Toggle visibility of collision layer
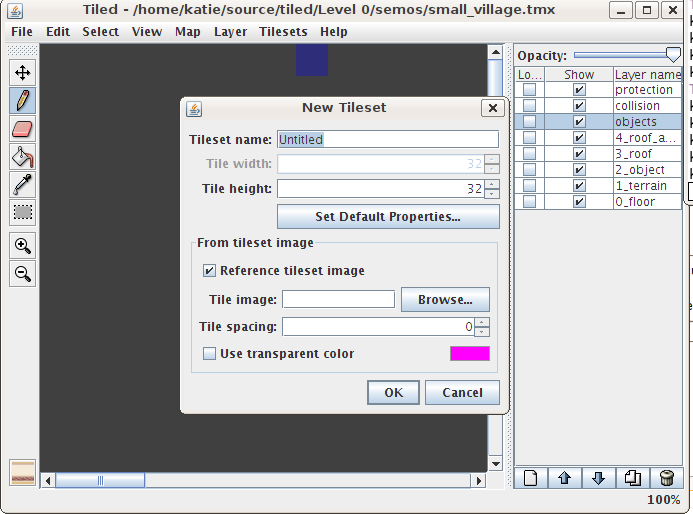The height and width of the screenshot is (514, 693). (x=579, y=106)
